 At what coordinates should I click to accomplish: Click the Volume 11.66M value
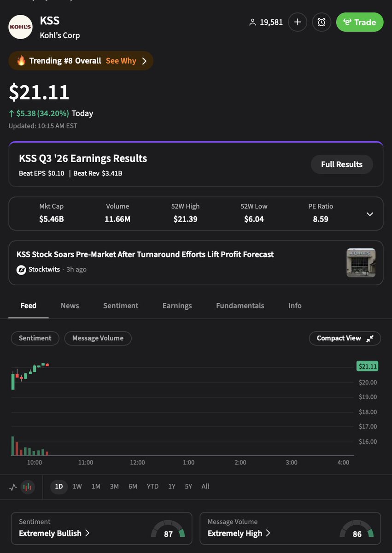117,219
